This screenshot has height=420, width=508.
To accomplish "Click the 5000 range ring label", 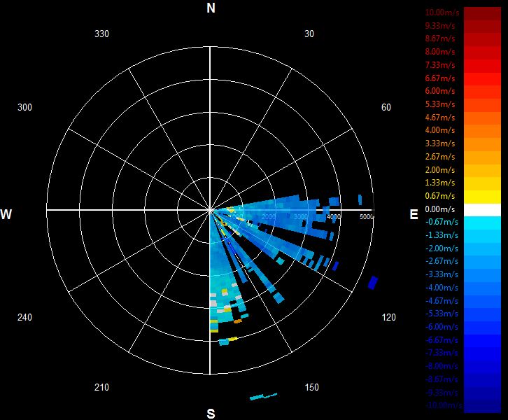I will (x=367, y=216).
